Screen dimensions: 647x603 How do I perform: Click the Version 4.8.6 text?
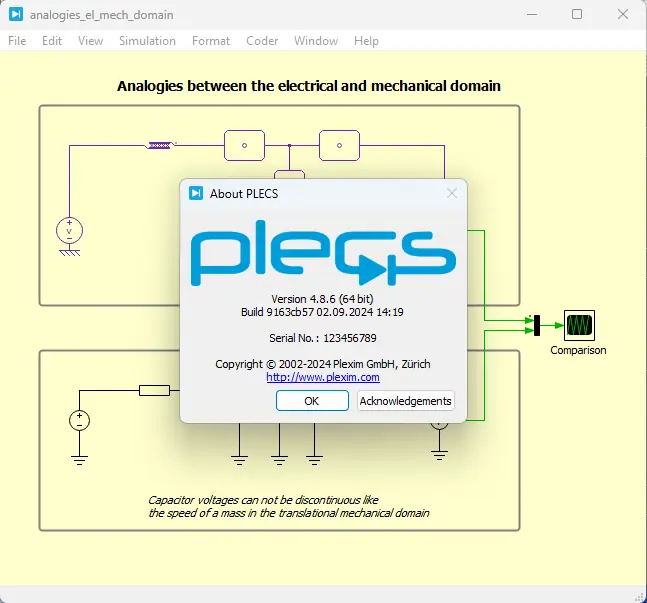click(322, 299)
